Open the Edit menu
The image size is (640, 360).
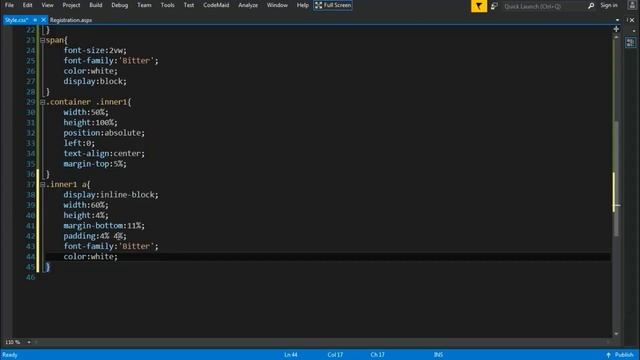click(x=27, y=5)
